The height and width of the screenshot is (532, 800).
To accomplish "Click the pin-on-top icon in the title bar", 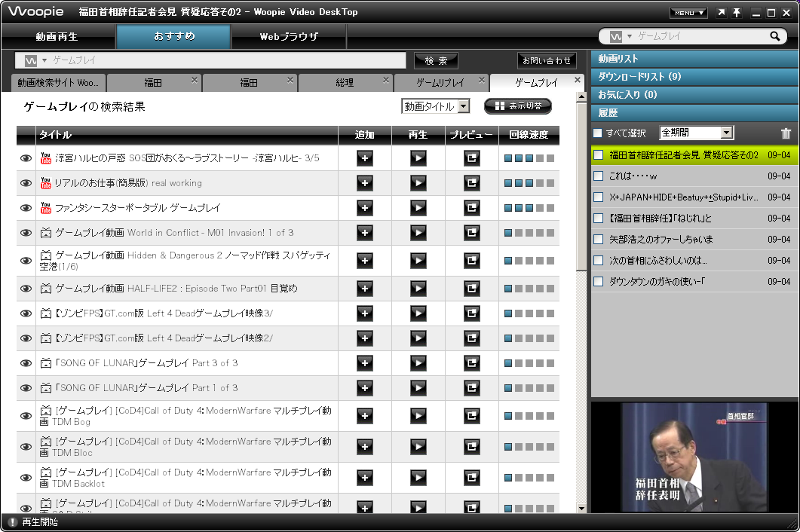I will pos(736,13).
